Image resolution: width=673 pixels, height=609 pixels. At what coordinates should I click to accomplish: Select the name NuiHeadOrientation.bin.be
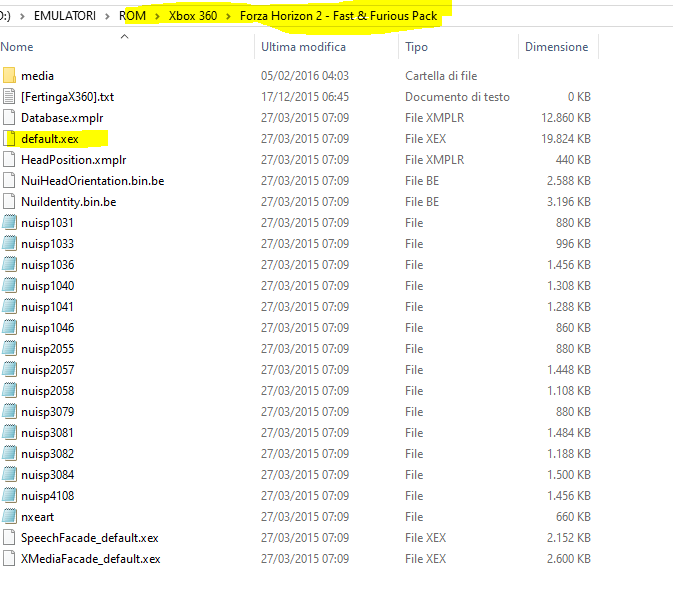93,181
